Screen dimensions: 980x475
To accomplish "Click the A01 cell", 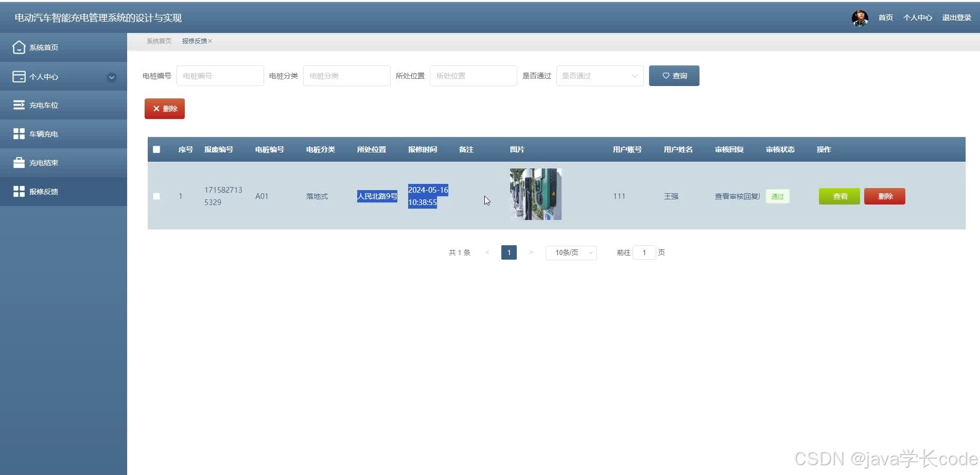I will point(262,196).
